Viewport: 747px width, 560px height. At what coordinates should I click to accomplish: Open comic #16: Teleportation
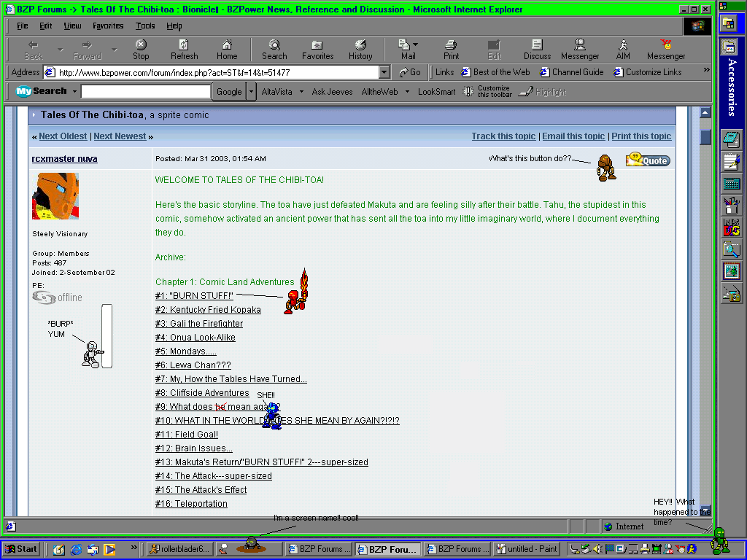tap(191, 503)
